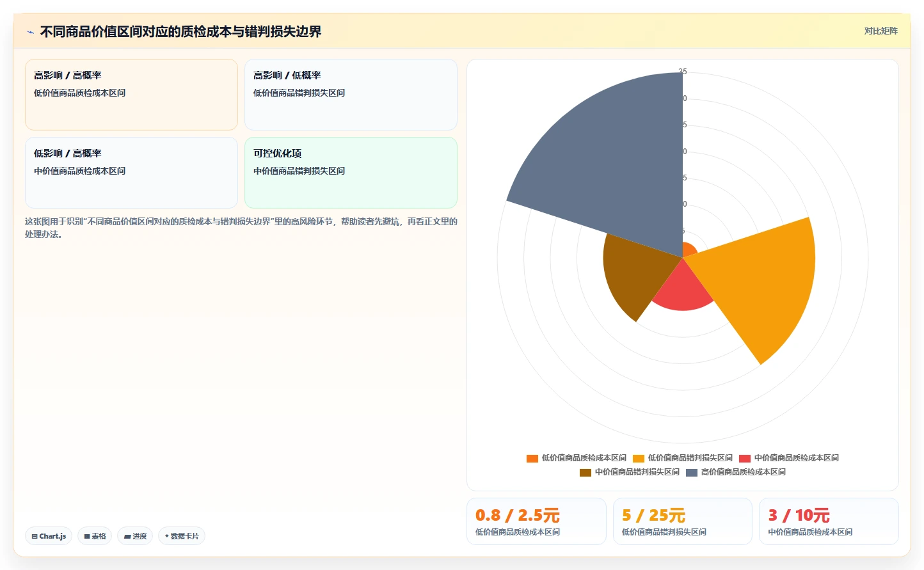Open the 3 / 10元 stat card
Viewport: 924px width, 570px height.
click(x=829, y=521)
